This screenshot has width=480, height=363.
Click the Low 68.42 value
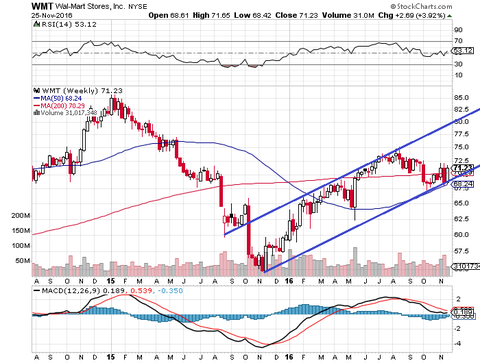[x=253, y=16]
